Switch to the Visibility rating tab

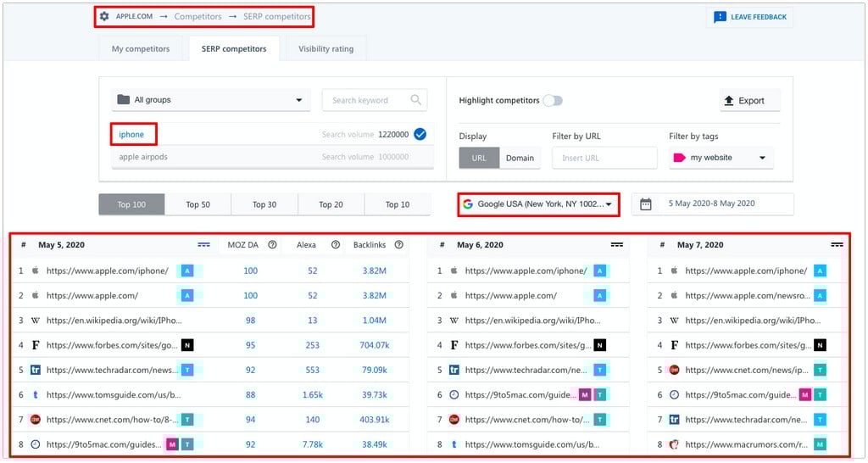pyautogui.click(x=326, y=48)
